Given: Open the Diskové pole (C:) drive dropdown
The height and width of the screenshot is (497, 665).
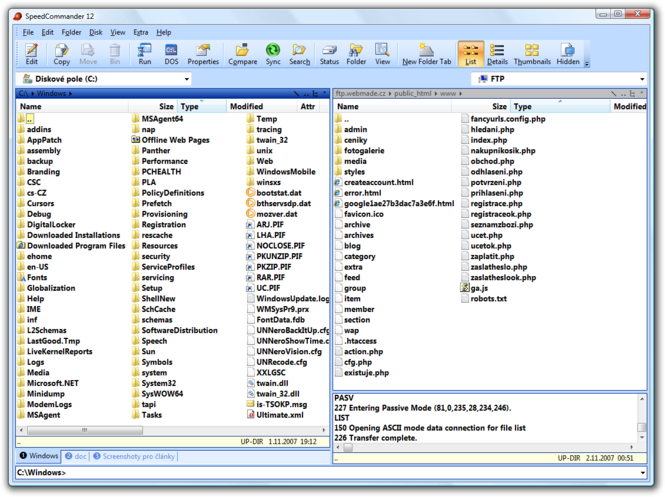Looking at the screenshot, I should click(187, 79).
